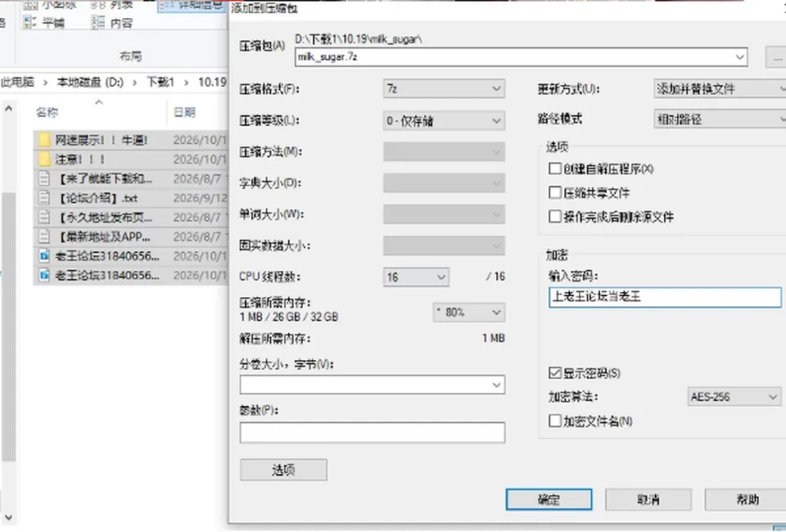This screenshot has width=786, height=532.
Task: Focus the 参数 input field
Action: coord(373,432)
